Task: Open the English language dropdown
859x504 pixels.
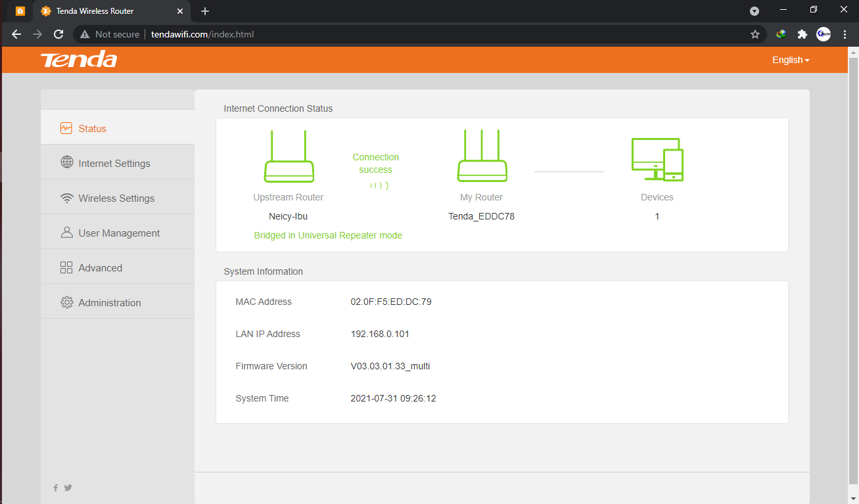Action: coord(791,60)
